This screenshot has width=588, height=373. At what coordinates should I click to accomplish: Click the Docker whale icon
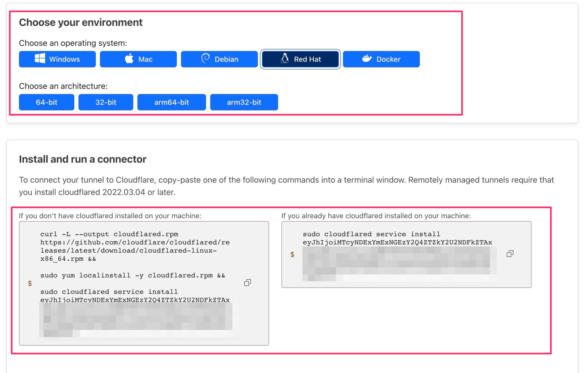tap(367, 59)
